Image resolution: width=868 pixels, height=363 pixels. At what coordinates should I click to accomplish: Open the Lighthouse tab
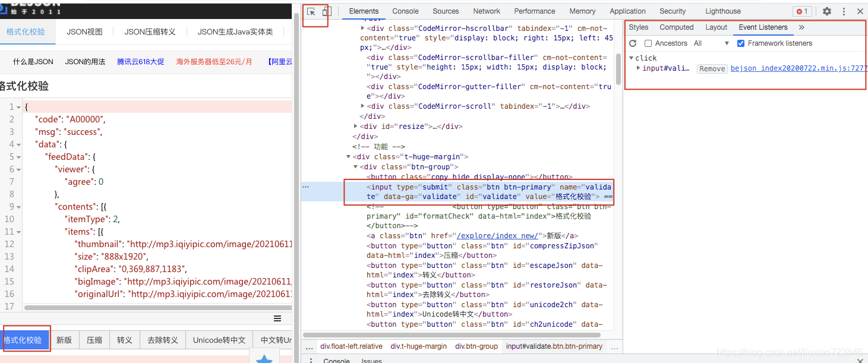(723, 11)
